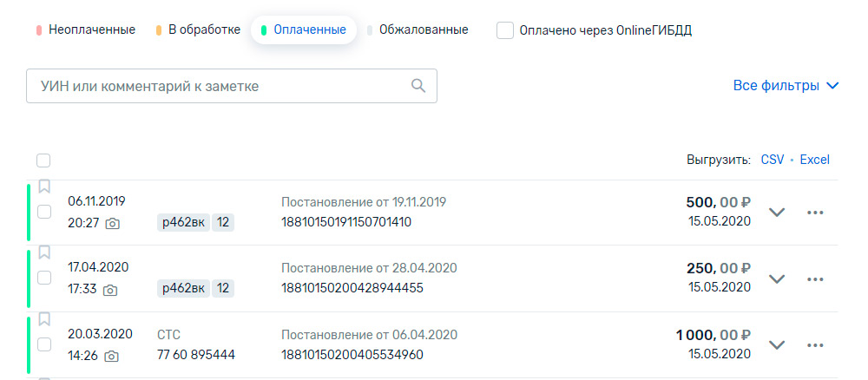Image resolution: width=868 pixels, height=380 pixels.
Task: Switch to the 'Обжалованные' tab
Action: tap(418, 29)
